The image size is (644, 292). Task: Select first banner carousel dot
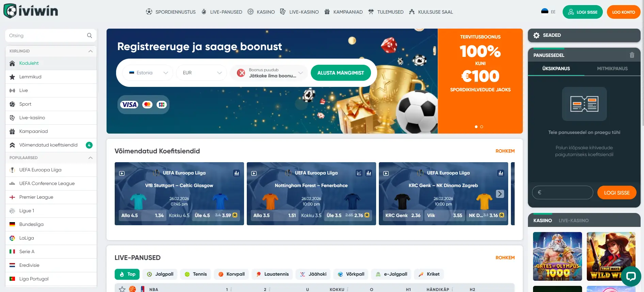point(476,127)
